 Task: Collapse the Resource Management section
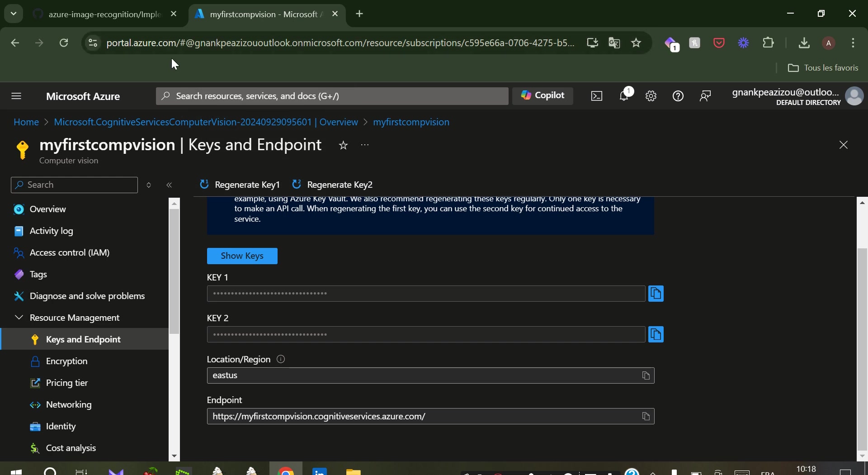(19, 318)
